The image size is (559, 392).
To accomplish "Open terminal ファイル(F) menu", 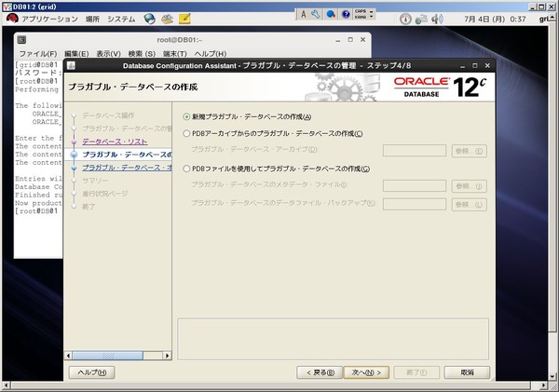I will [x=38, y=54].
